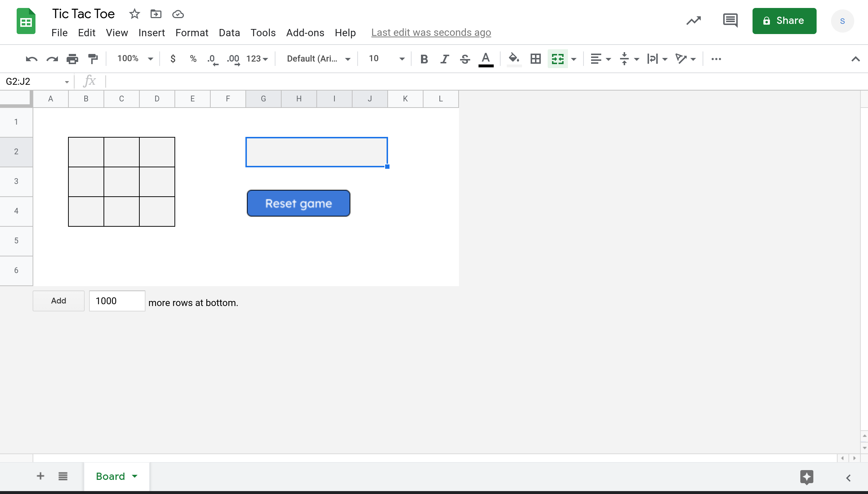
Task: Open the Add-ons menu
Action: [x=305, y=33]
